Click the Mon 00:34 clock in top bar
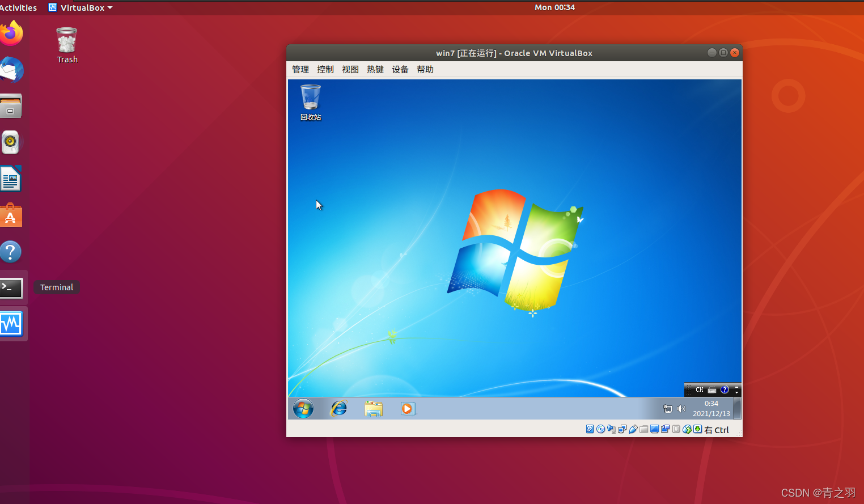Image resolution: width=864 pixels, height=504 pixels. coord(554,7)
